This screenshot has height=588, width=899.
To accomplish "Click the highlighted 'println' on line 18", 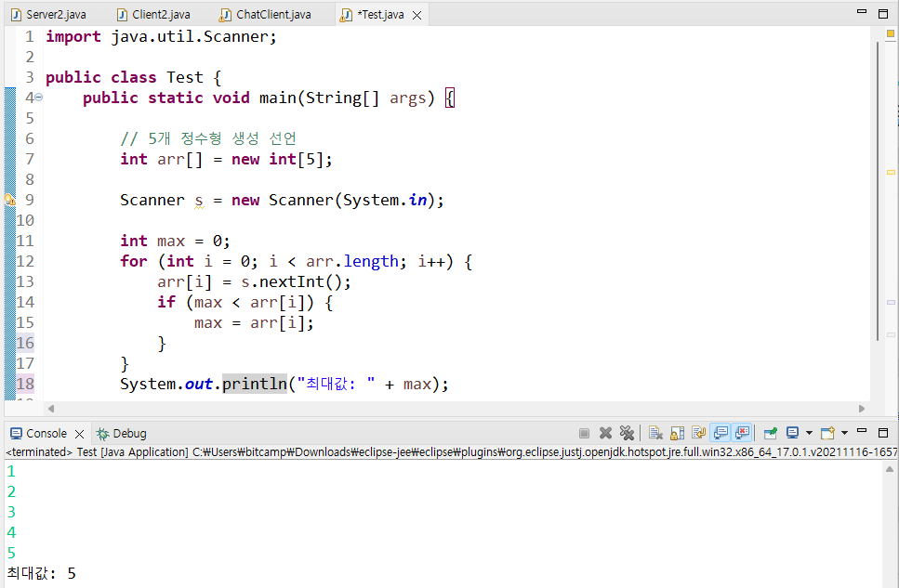I will pos(255,384).
